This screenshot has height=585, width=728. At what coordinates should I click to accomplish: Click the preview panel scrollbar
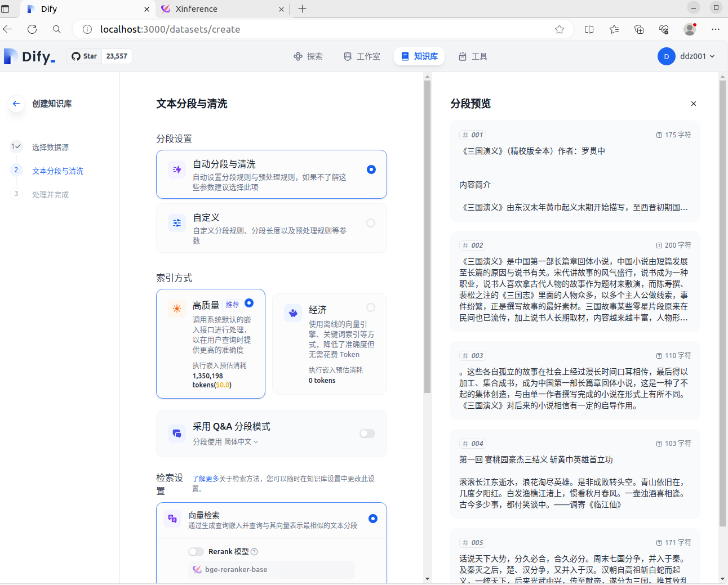(722, 304)
